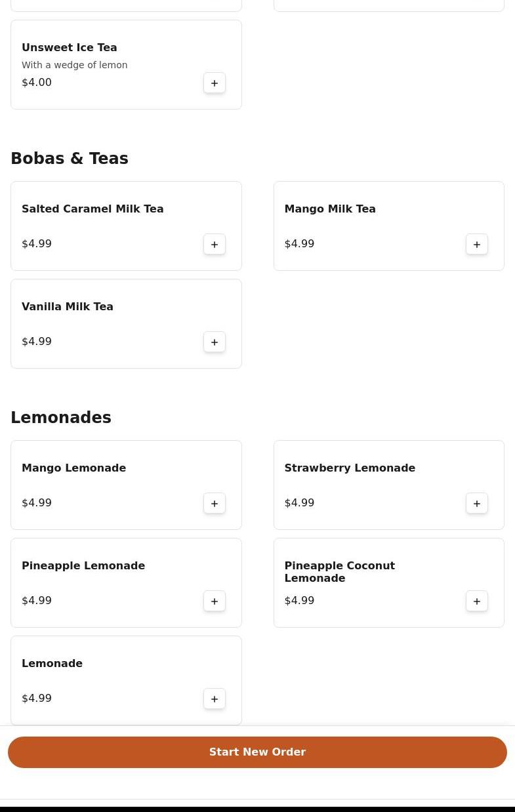
Task: Add Unsweet Ice Tea with plus icon
Action: click(x=215, y=83)
